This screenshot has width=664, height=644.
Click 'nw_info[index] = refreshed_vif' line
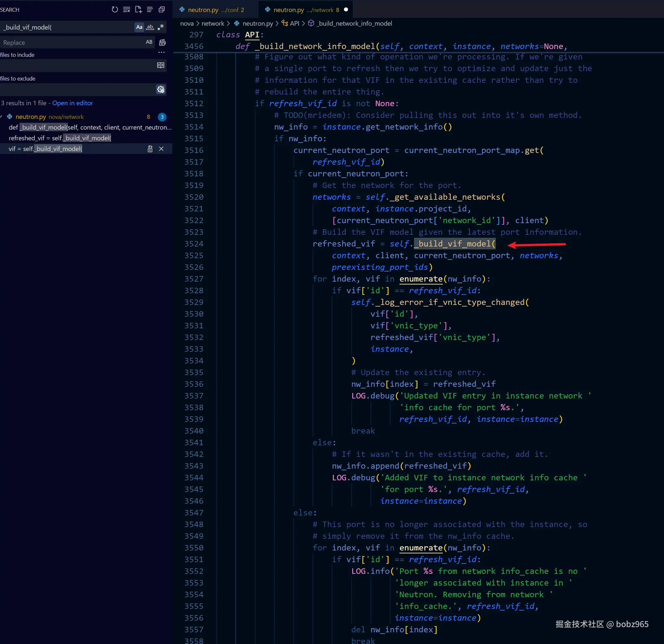point(423,385)
